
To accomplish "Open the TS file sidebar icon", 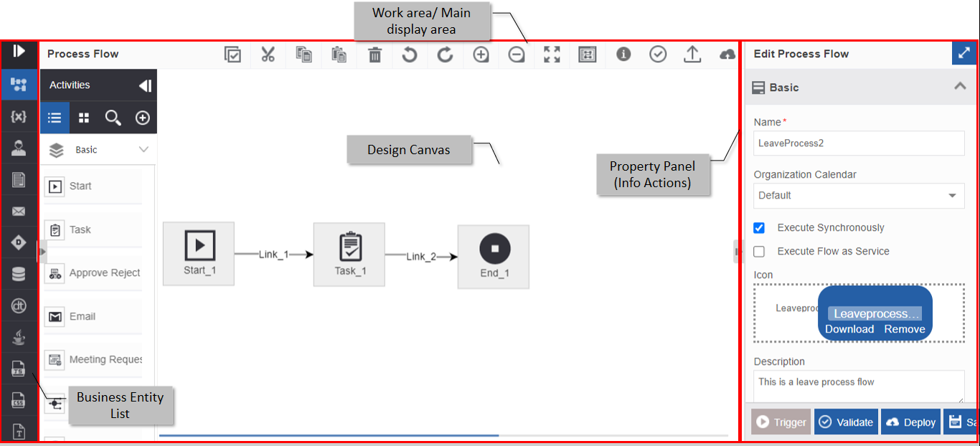I will pyautogui.click(x=19, y=369).
